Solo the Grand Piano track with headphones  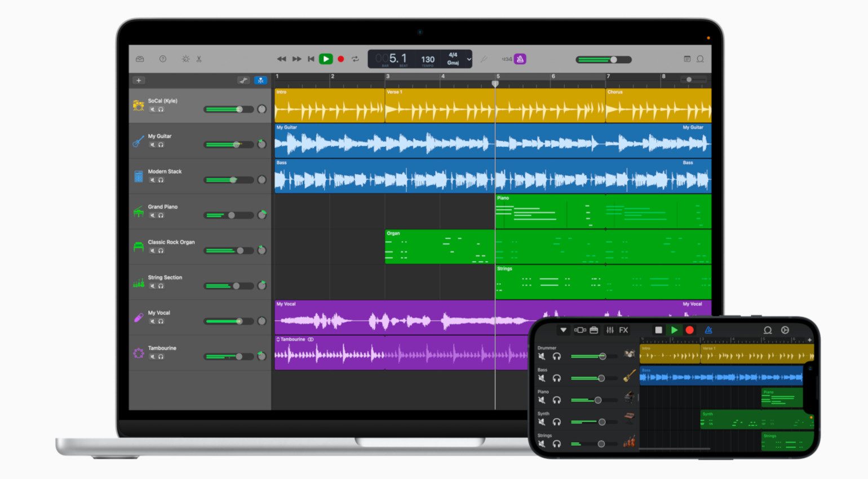point(161,215)
